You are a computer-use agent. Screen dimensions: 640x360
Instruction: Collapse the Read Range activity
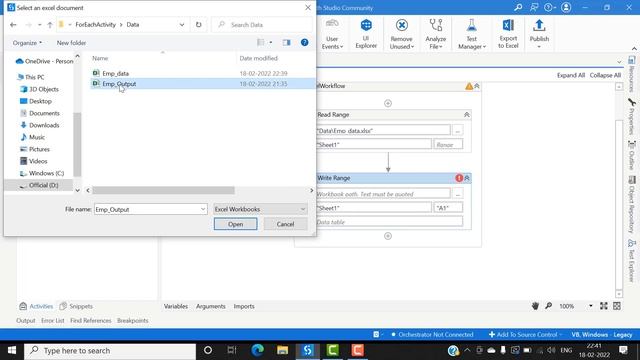467,115
